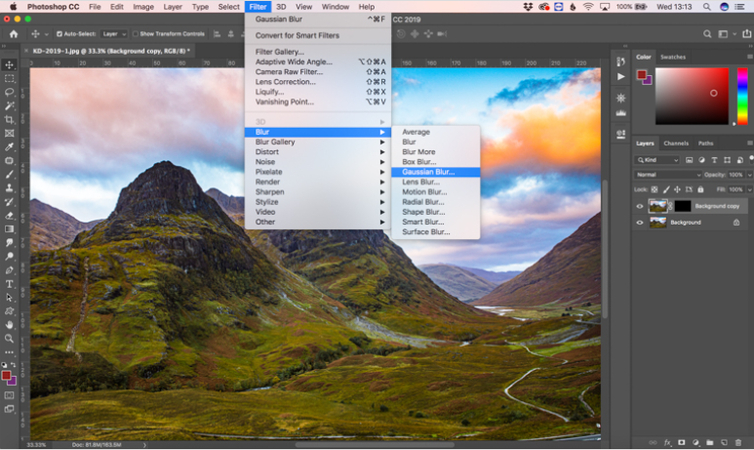Open the Swatches tab
The image size is (754, 450).
[673, 57]
